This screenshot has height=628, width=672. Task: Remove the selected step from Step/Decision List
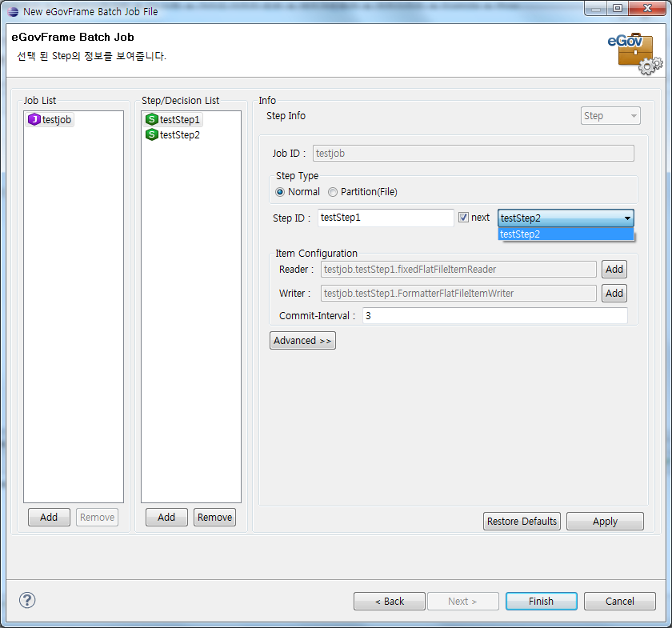point(214,517)
